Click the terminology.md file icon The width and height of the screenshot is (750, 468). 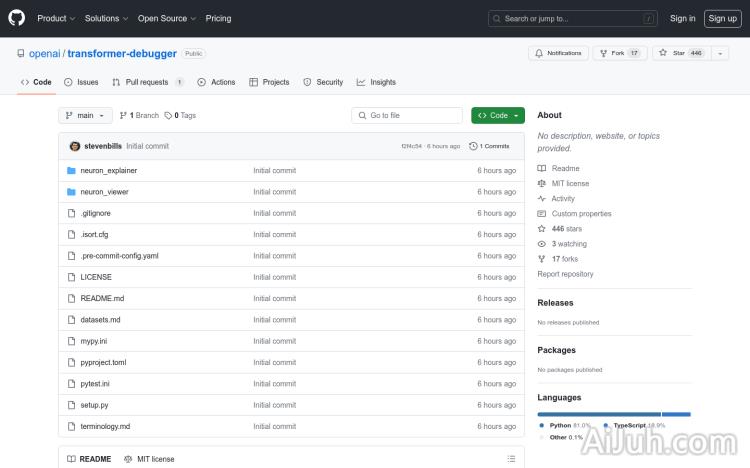click(x=71, y=426)
